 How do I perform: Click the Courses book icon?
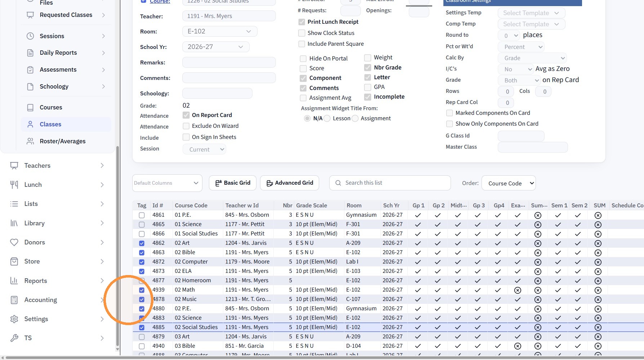(30, 108)
